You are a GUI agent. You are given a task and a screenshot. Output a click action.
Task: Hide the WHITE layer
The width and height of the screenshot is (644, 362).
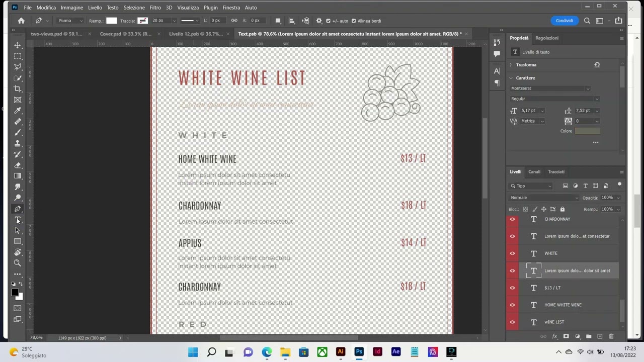point(512,253)
